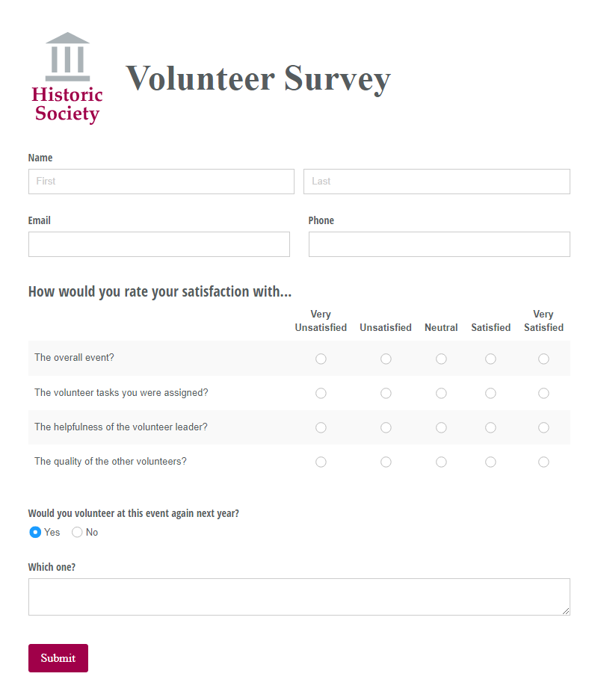Click the Phone input field
This screenshot has width=598, height=700.
[x=440, y=244]
